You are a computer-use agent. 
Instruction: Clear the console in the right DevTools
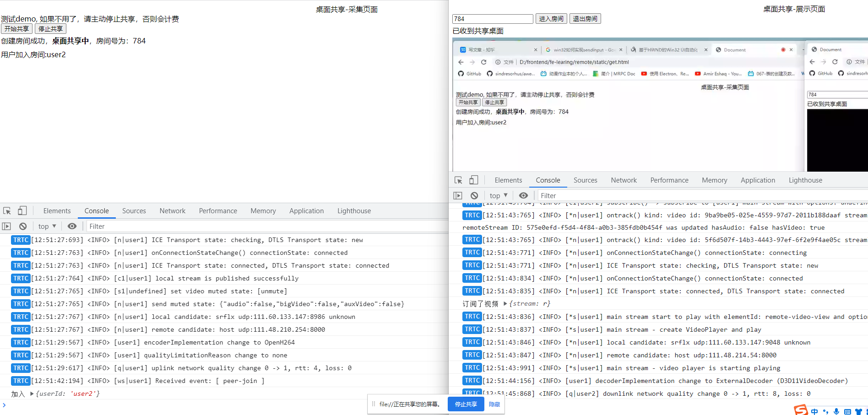click(x=474, y=195)
